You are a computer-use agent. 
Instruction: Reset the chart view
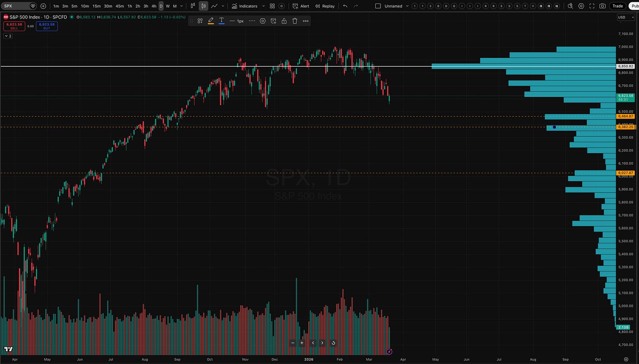333,343
